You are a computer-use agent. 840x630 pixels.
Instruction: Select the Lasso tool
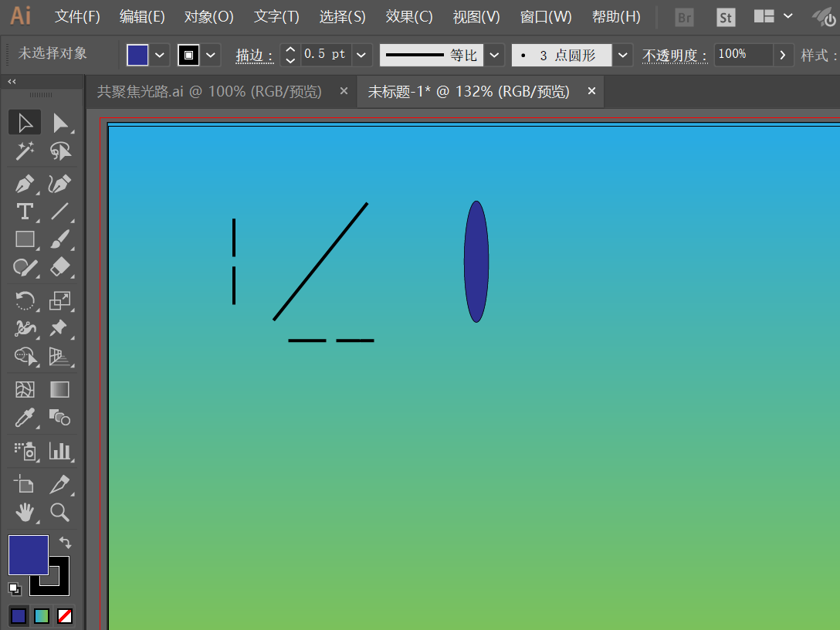(60, 151)
